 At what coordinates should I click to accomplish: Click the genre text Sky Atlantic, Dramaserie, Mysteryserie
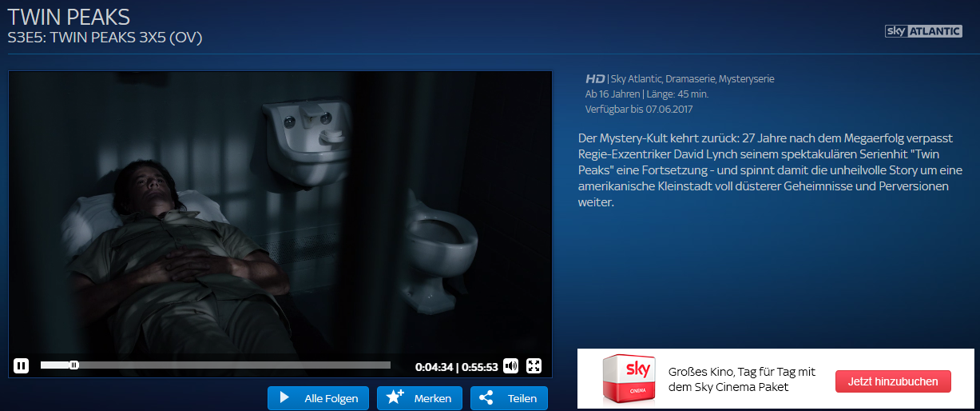tap(692, 79)
